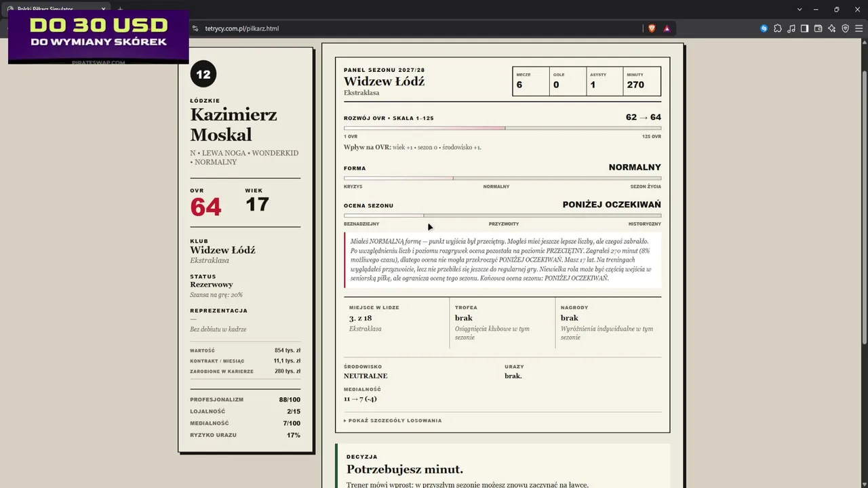The width and height of the screenshot is (868, 488).
Task: Click the contract value '11,1 tys. zł'
Action: point(287,361)
